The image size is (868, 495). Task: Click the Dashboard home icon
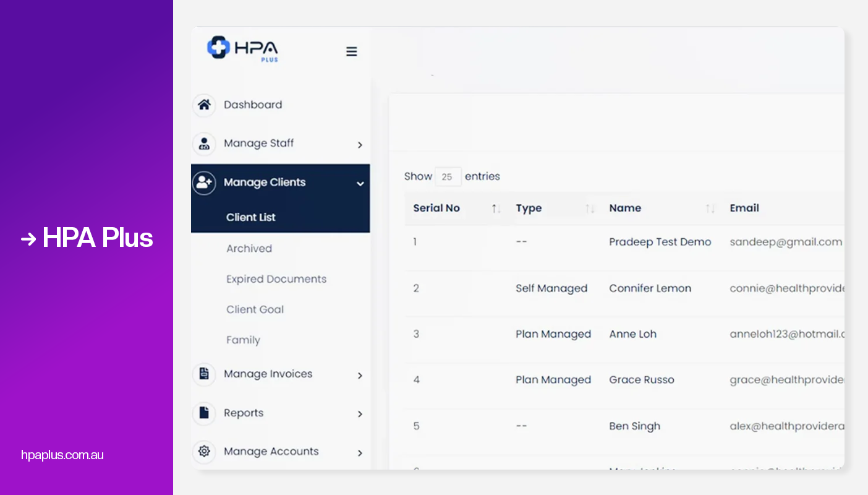coord(204,105)
